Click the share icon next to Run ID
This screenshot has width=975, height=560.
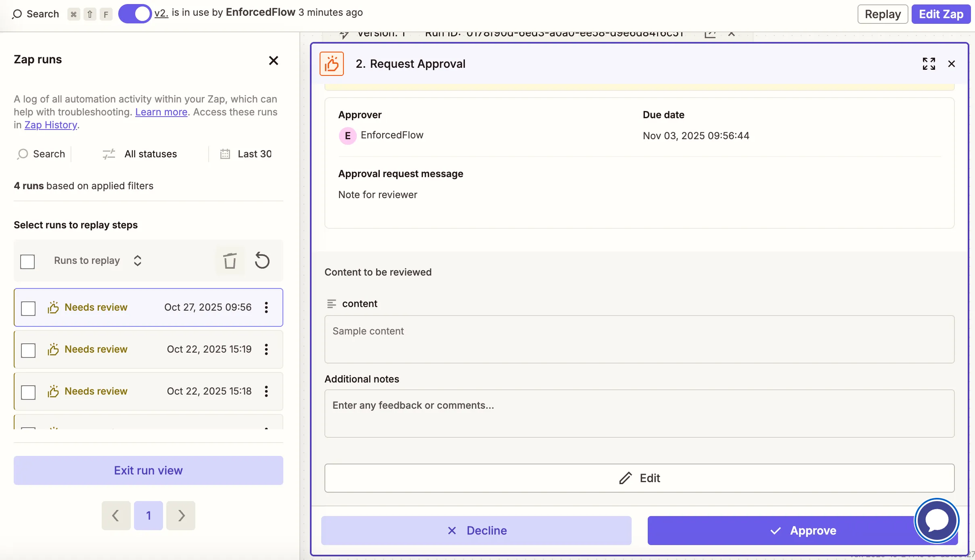point(710,34)
